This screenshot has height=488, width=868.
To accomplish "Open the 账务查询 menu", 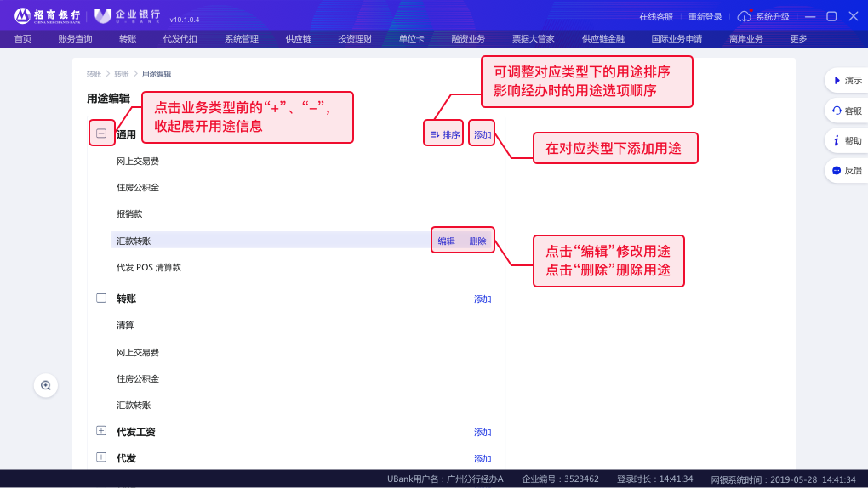I will click(75, 38).
